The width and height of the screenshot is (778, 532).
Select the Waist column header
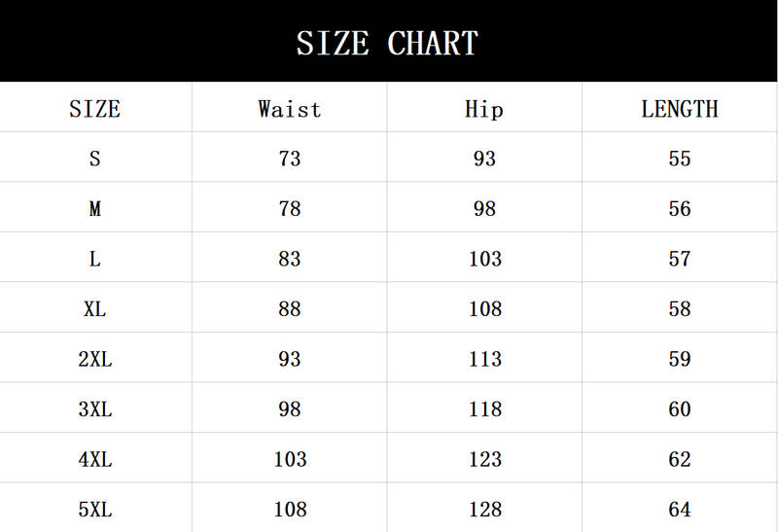coord(290,109)
